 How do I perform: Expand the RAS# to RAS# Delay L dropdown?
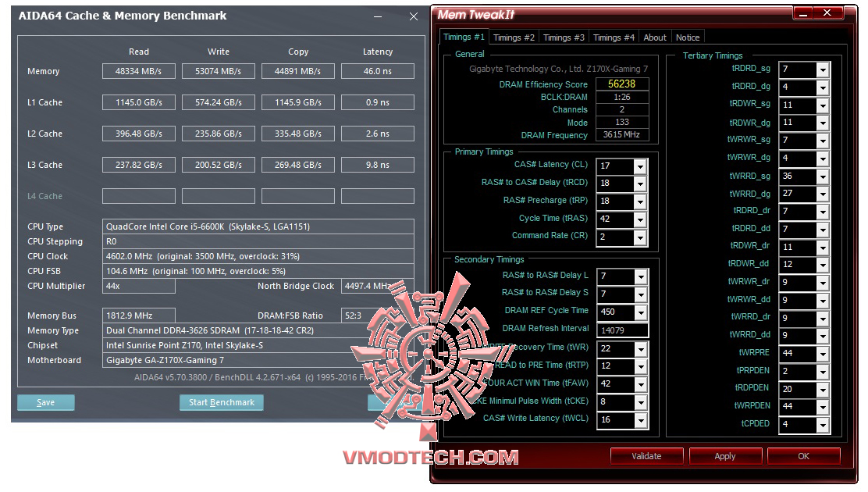[641, 276]
